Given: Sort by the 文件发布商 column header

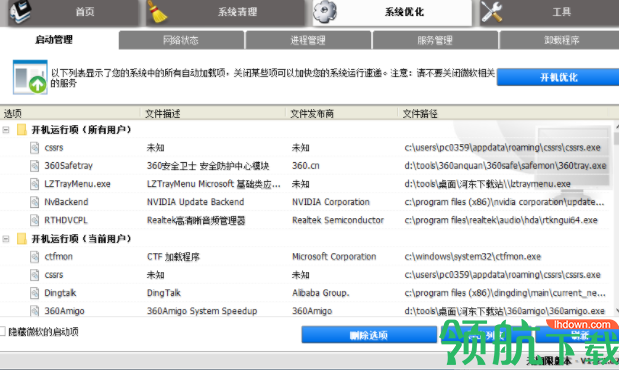Looking at the screenshot, I should (341, 114).
